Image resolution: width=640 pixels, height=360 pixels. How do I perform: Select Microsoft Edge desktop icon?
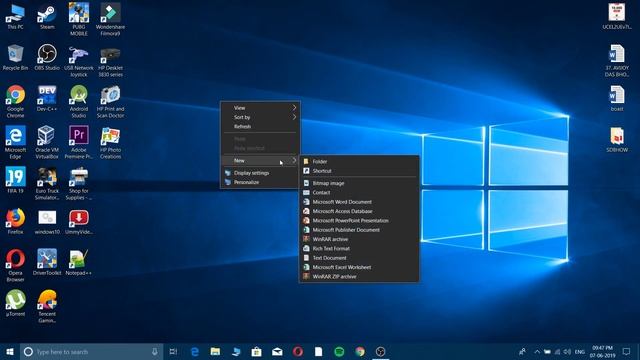point(15,142)
